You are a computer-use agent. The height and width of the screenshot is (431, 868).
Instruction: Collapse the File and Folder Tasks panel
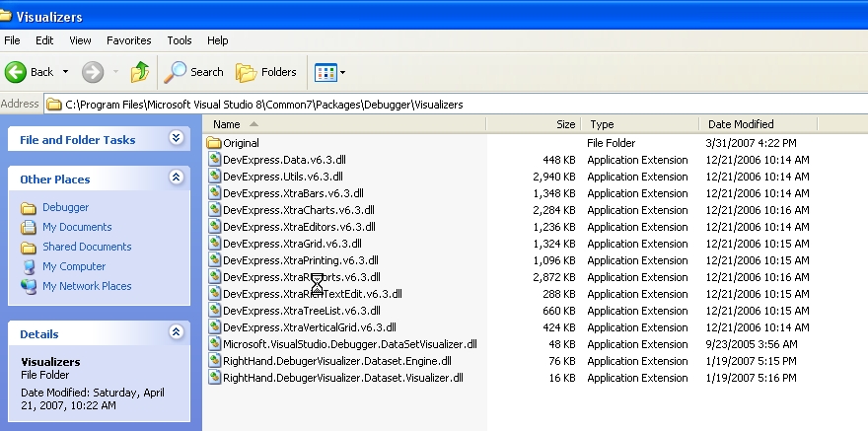[177, 139]
